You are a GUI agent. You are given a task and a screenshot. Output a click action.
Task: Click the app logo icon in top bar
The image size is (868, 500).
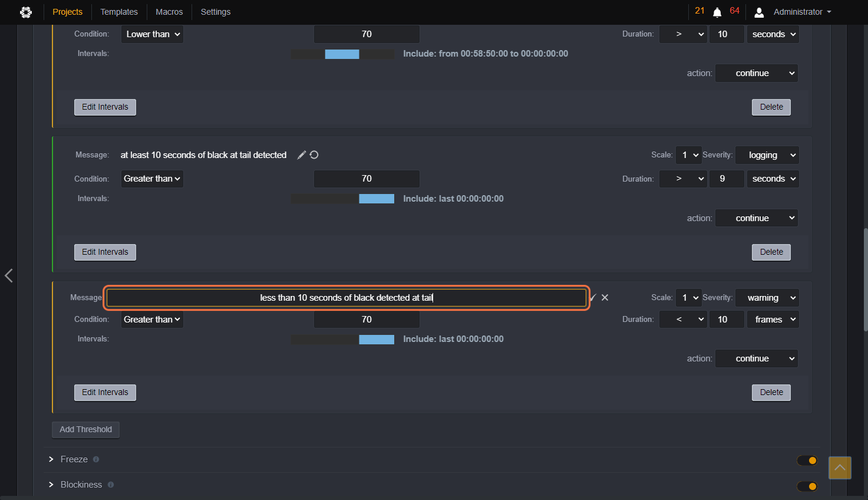pyautogui.click(x=26, y=12)
